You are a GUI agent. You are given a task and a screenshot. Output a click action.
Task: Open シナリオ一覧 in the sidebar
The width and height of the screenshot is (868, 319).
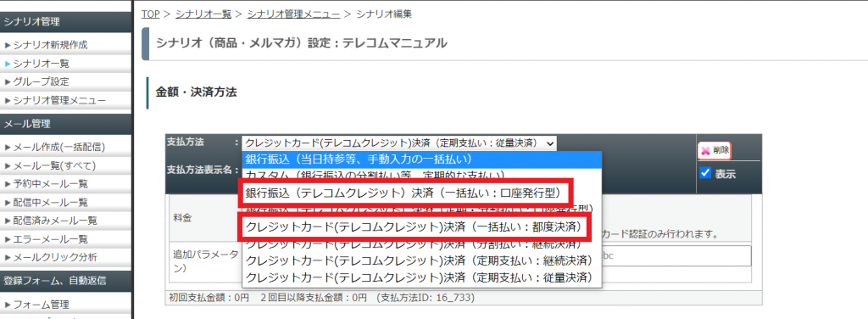point(42,64)
